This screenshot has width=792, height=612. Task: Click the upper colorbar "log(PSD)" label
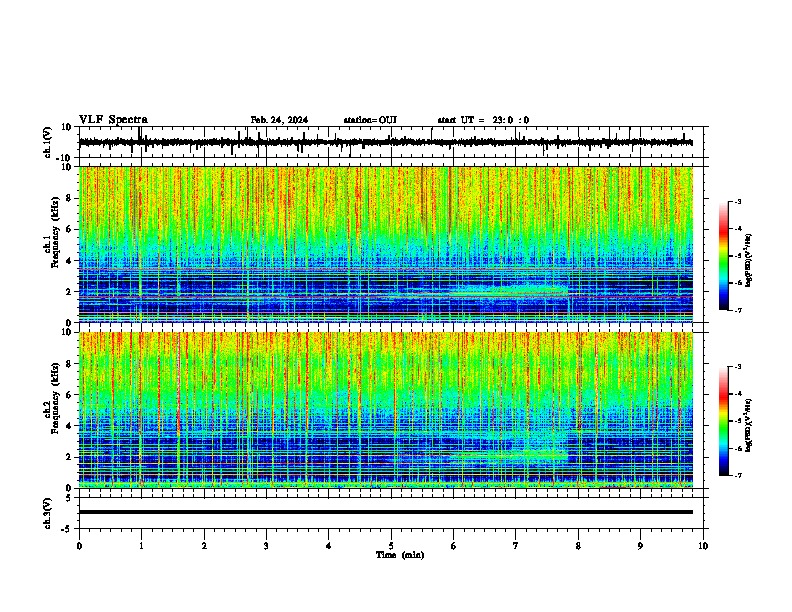pyautogui.click(x=749, y=261)
